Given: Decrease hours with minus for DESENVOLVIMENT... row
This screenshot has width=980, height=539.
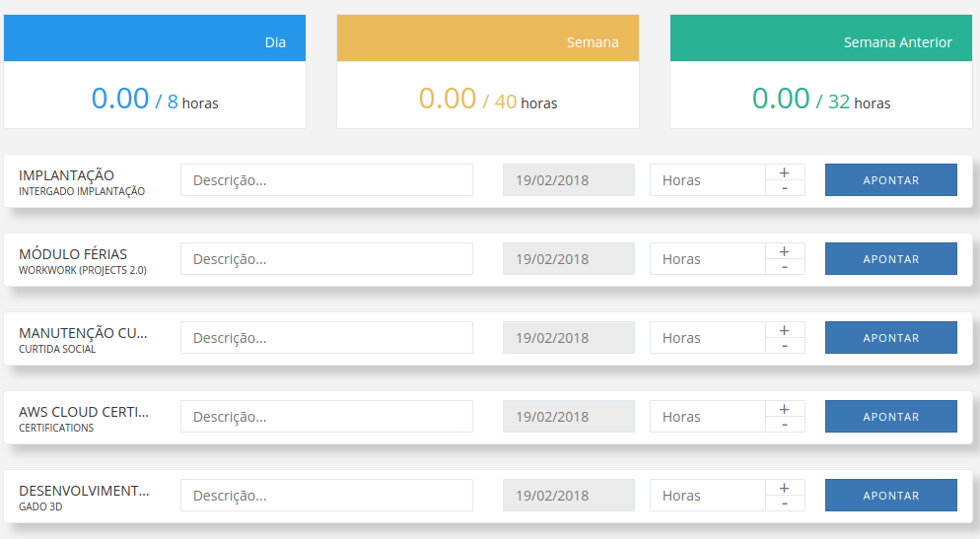Looking at the screenshot, I should pyautogui.click(x=785, y=503).
